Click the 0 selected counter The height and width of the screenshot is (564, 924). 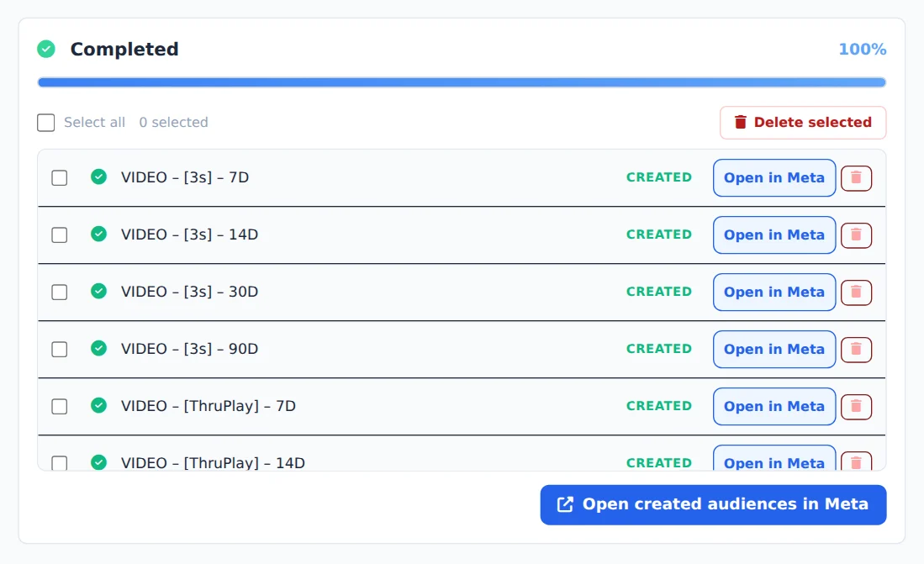point(173,122)
